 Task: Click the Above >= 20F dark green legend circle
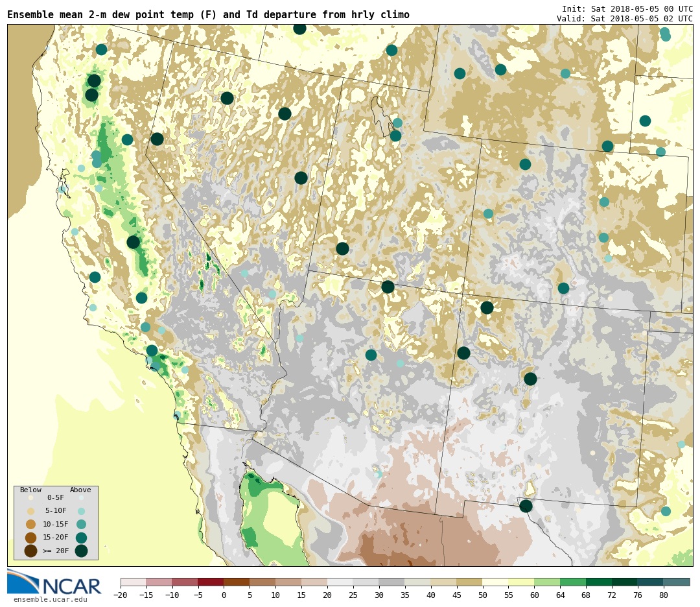(x=81, y=551)
